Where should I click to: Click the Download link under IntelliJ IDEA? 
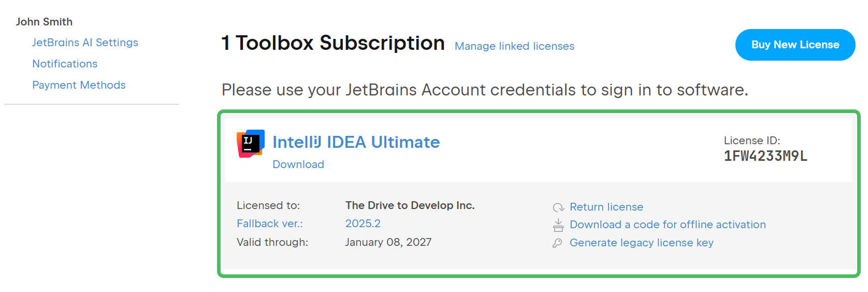click(x=298, y=164)
